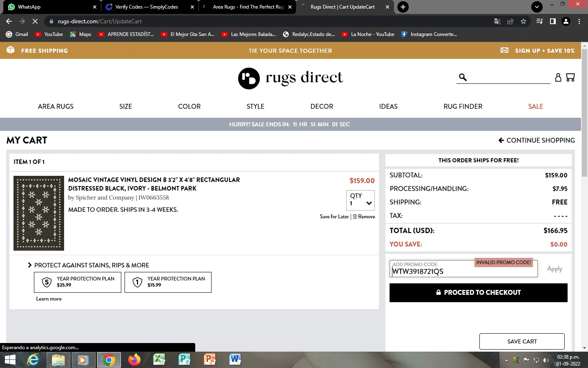The image size is (588, 368).
Task: Select 1 Year Protection Plan $15.99
Action: [x=168, y=282]
